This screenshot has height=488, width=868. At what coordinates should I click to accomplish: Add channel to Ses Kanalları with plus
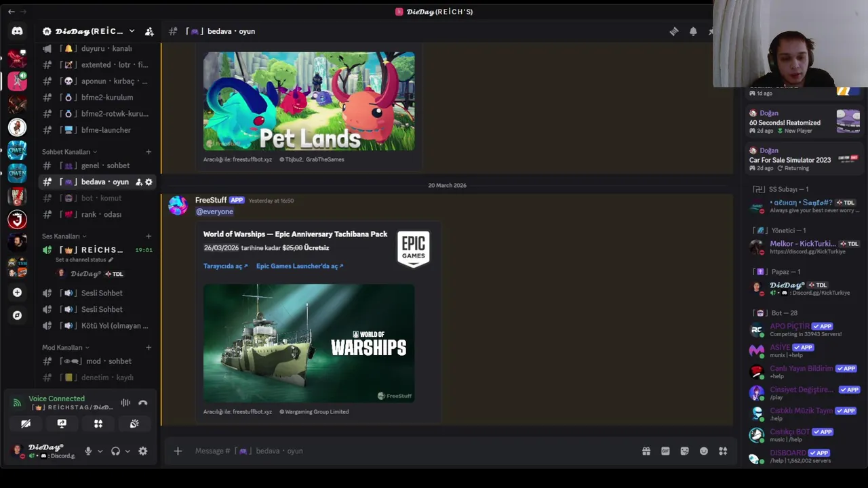coord(149,236)
